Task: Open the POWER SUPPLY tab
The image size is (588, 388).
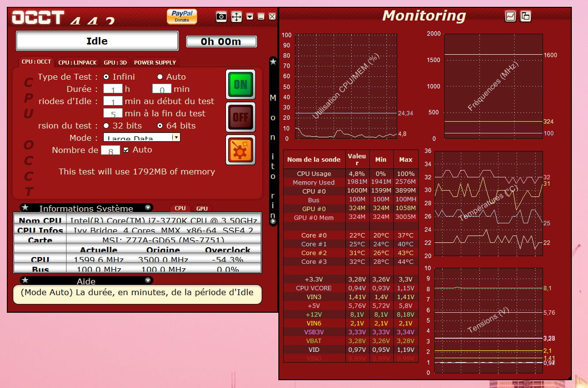Action: coord(155,63)
